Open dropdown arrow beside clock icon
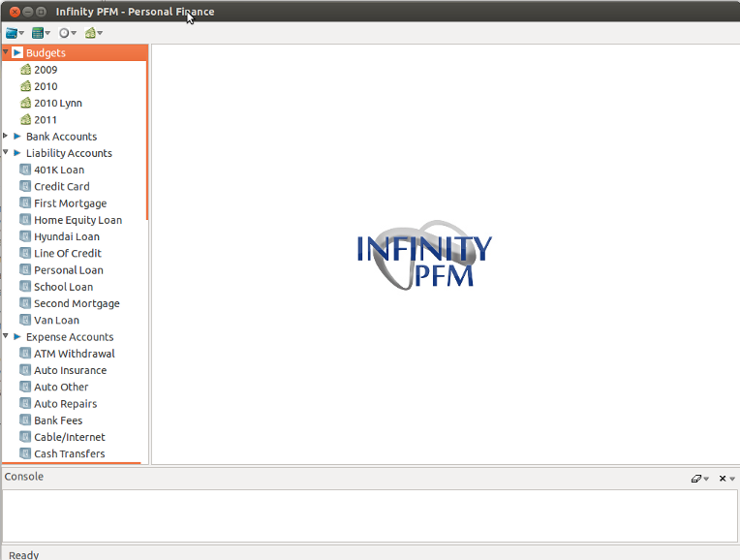 pos(74,33)
